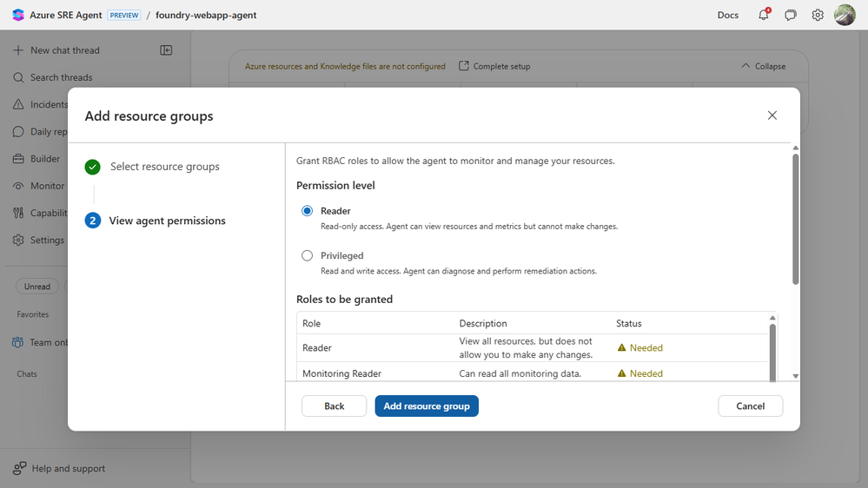The height and width of the screenshot is (488, 868).
Task: Click dialog scrollbar down arrow
Action: (796, 376)
